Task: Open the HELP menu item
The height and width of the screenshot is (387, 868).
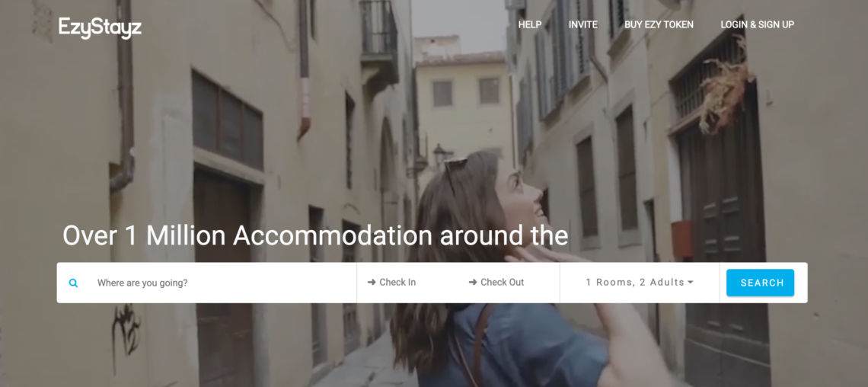Action: pyautogui.click(x=530, y=24)
